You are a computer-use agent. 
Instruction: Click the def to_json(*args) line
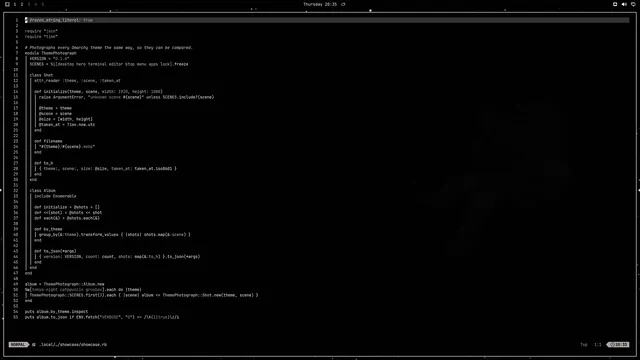point(55,251)
